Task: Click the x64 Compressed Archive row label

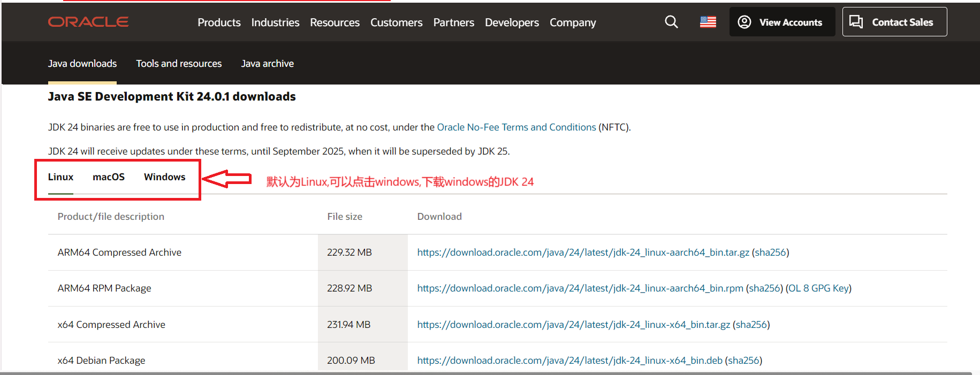Action: click(111, 325)
